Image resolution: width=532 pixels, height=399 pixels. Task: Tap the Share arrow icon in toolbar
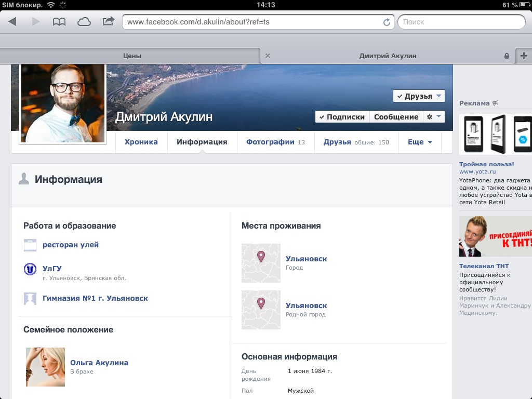(x=108, y=22)
